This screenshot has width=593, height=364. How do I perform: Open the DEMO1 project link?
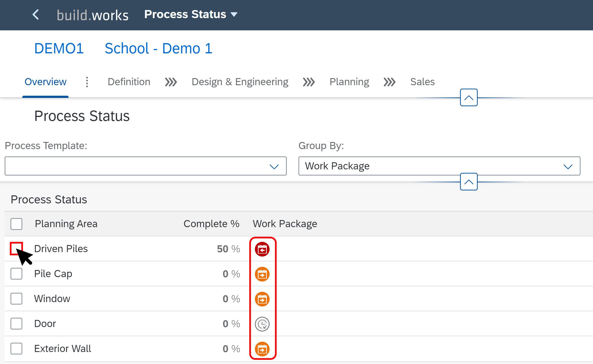click(x=59, y=48)
